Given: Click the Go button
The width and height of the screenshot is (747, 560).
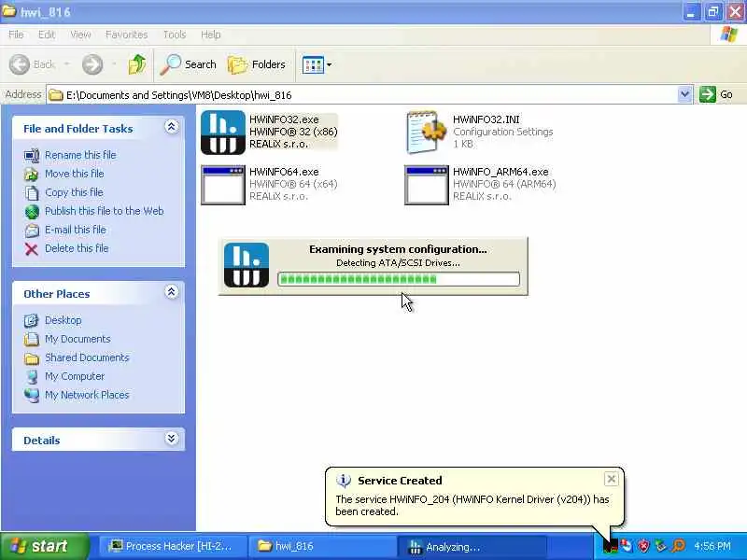Looking at the screenshot, I should [716, 94].
